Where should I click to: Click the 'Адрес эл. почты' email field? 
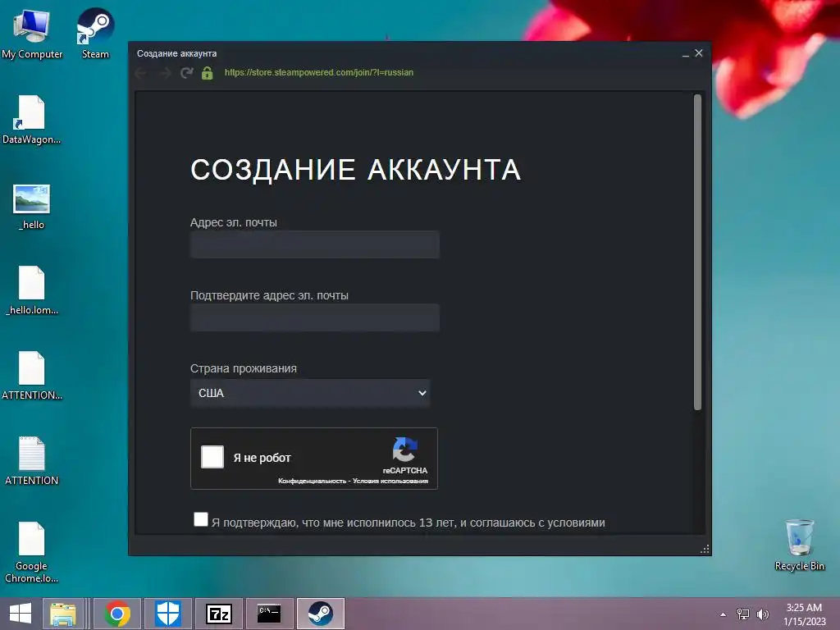click(315, 244)
